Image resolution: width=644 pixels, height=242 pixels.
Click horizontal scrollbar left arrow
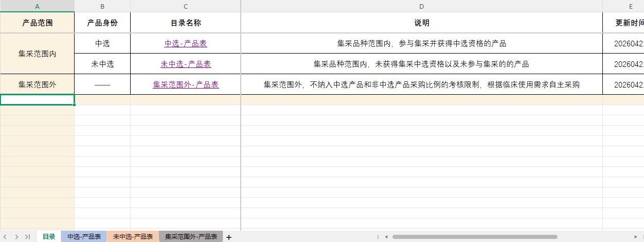point(386,237)
